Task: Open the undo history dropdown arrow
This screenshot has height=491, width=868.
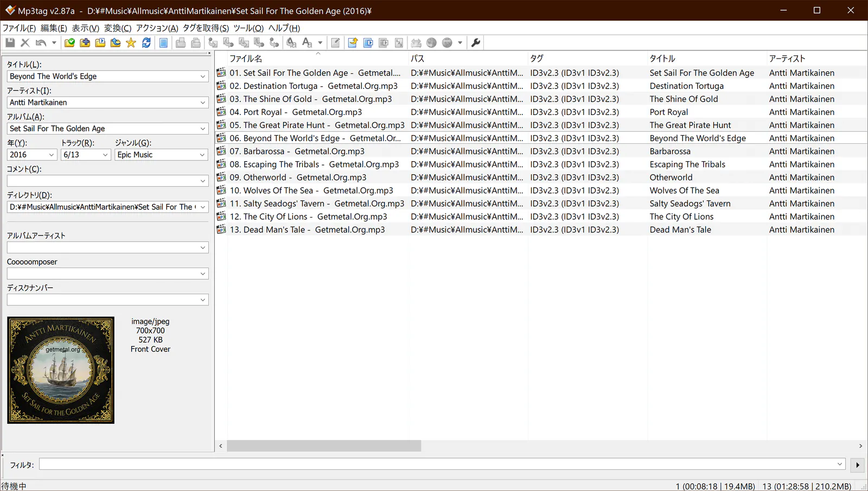Action: pos(54,43)
